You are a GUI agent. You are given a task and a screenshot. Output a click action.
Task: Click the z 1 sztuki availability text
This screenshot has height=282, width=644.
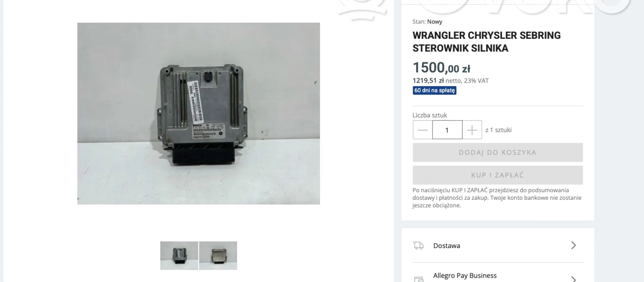pyautogui.click(x=498, y=130)
